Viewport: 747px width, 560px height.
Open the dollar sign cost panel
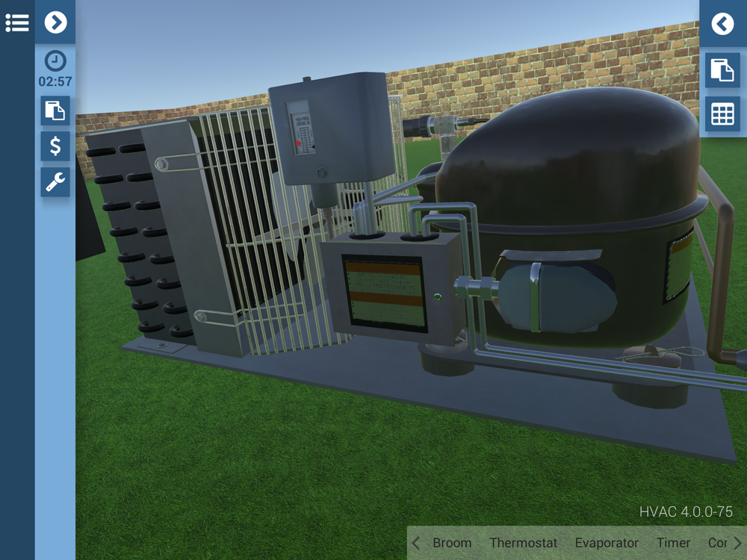point(55,146)
